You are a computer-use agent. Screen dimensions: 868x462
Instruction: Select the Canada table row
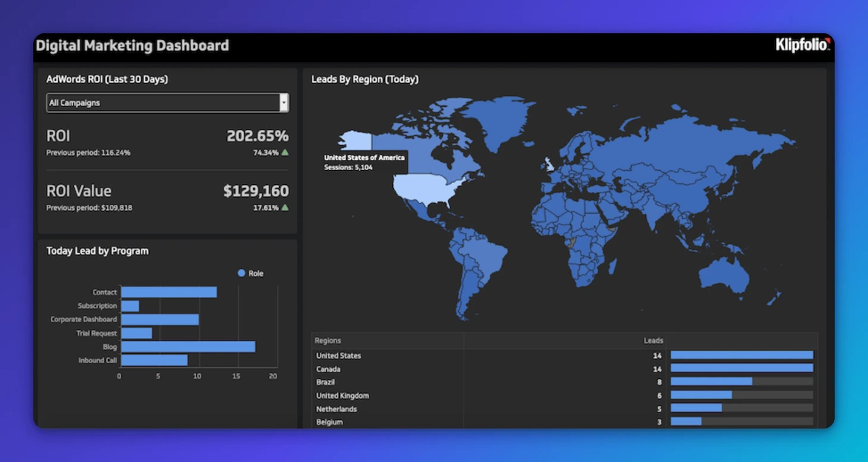pyautogui.click(x=564, y=369)
